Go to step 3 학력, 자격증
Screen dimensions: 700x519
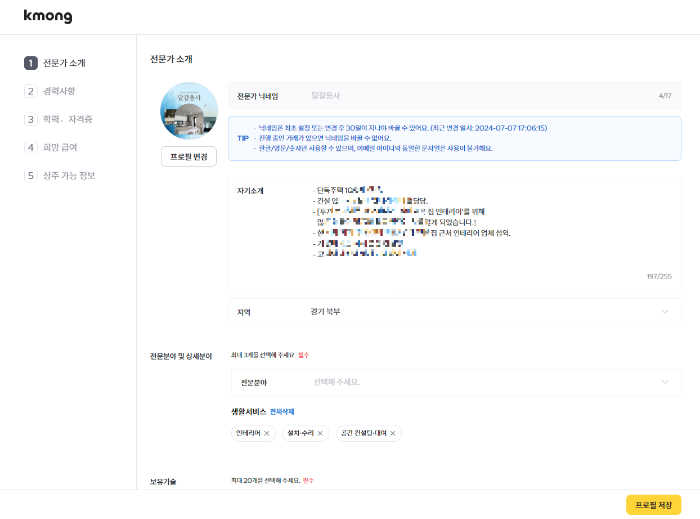pos(58,119)
